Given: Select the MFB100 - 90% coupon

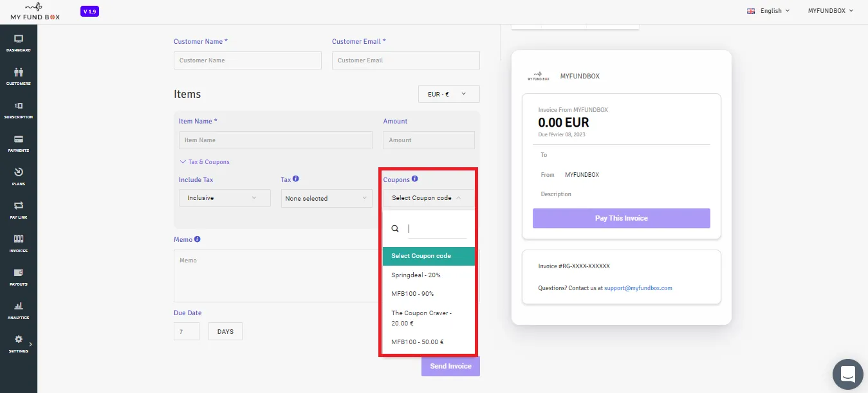Looking at the screenshot, I should (x=429, y=294).
